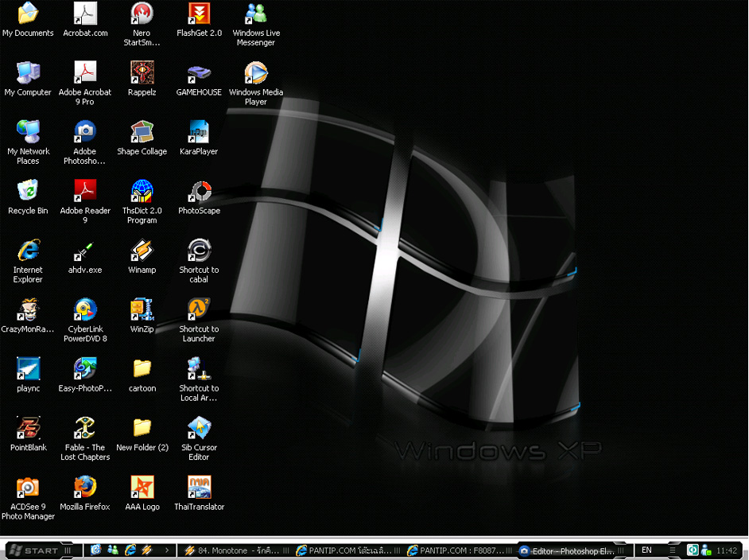The width and height of the screenshot is (749, 560).
Task: Open FlashGet 2.0
Action: (x=200, y=21)
